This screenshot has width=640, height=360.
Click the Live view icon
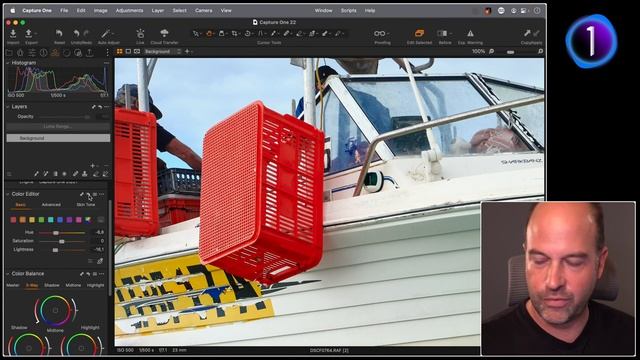point(140,33)
